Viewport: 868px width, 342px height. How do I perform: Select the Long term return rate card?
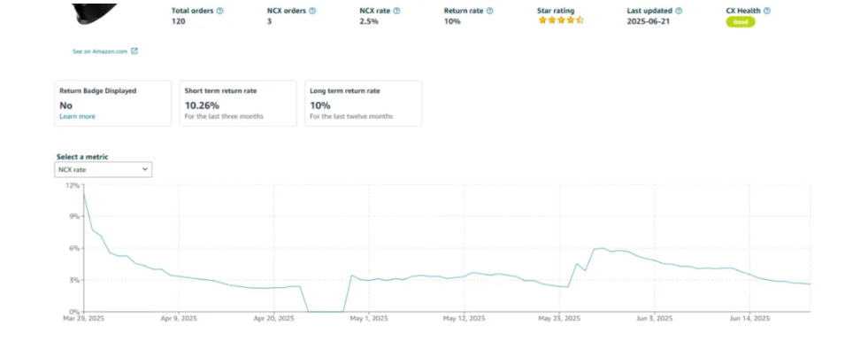tap(363, 103)
